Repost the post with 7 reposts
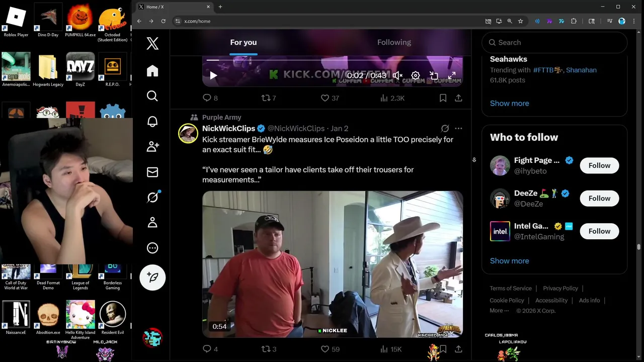 click(x=269, y=98)
